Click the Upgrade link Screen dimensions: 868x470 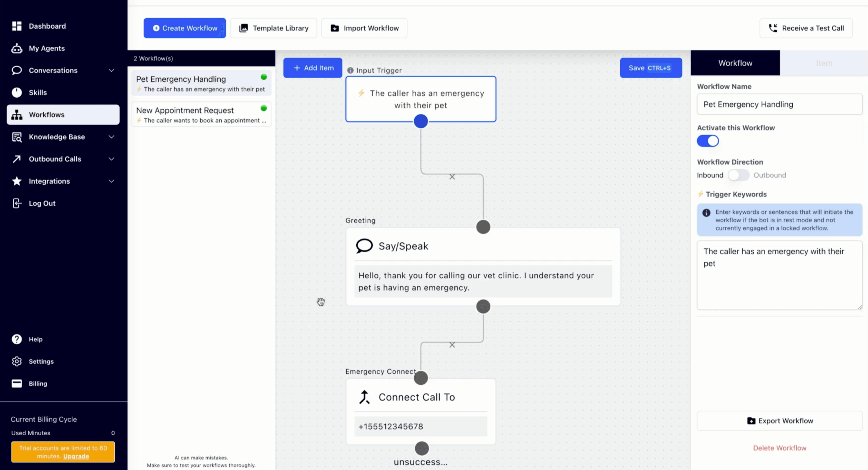[x=76, y=456]
